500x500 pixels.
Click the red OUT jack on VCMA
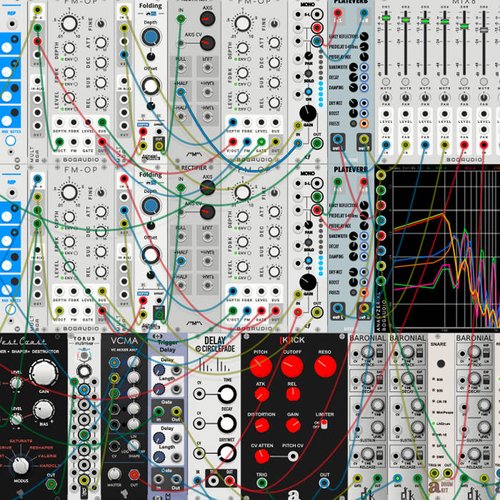click(134, 474)
